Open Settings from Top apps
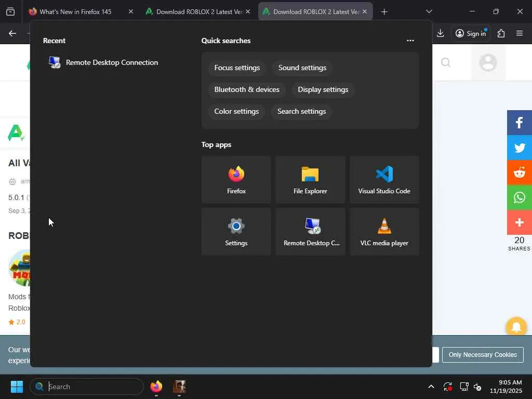 pos(236,231)
